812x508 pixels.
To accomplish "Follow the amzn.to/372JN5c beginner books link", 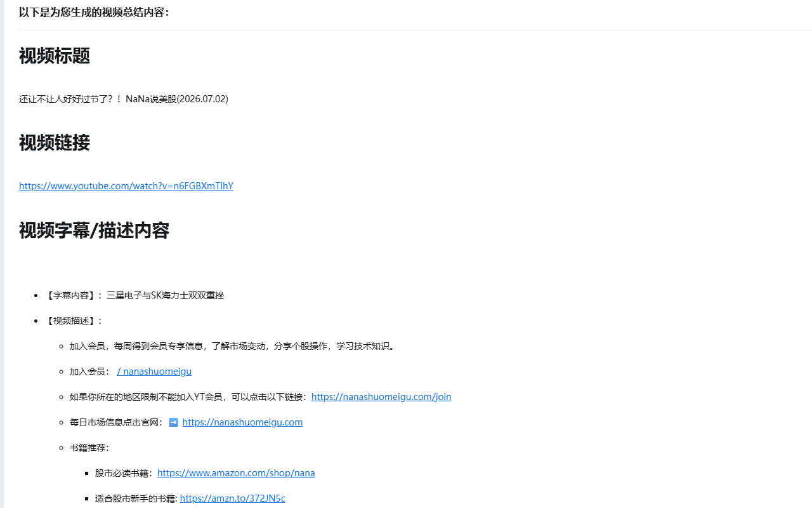I will click(233, 498).
